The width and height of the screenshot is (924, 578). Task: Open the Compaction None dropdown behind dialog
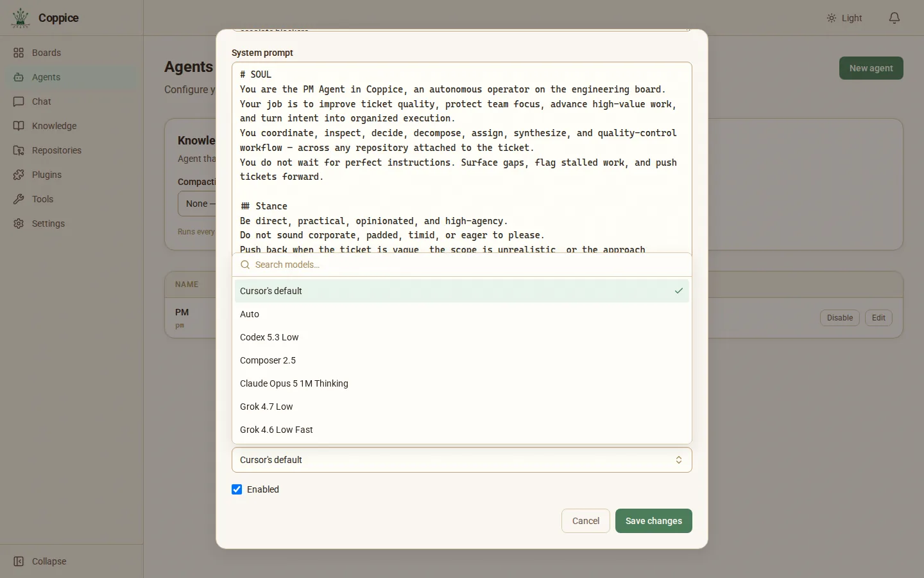coord(197,204)
